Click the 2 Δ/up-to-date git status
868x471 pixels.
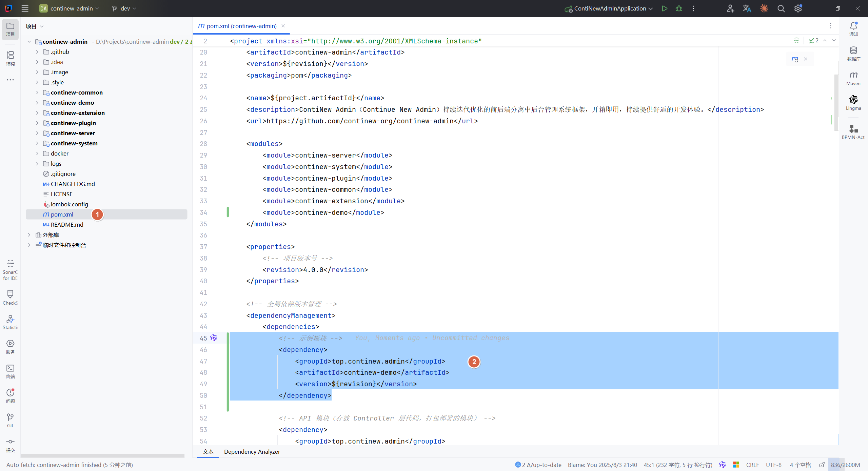click(538, 465)
